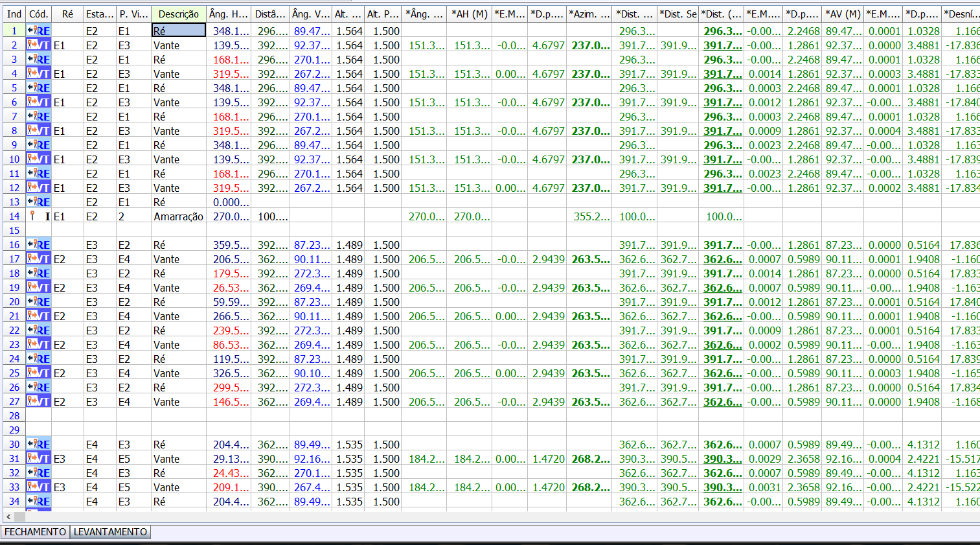The image size is (980, 545).
Task: Click the Descrição column header
Action: click(178, 14)
